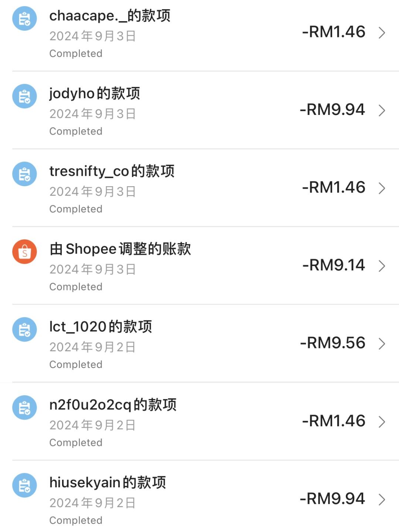Tap the hiusekyain payment clipboard icon
This screenshot has height=532, width=399.
point(24,485)
